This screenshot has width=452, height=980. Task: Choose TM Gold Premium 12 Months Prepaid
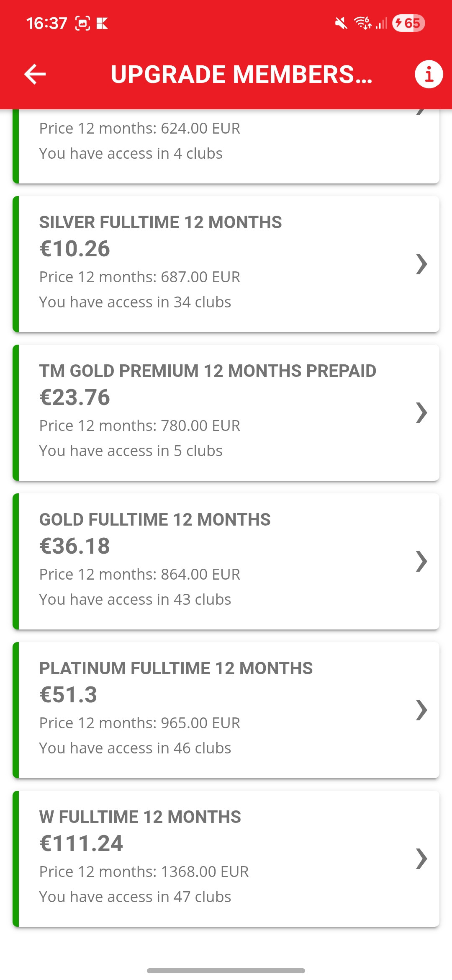click(x=208, y=371)
